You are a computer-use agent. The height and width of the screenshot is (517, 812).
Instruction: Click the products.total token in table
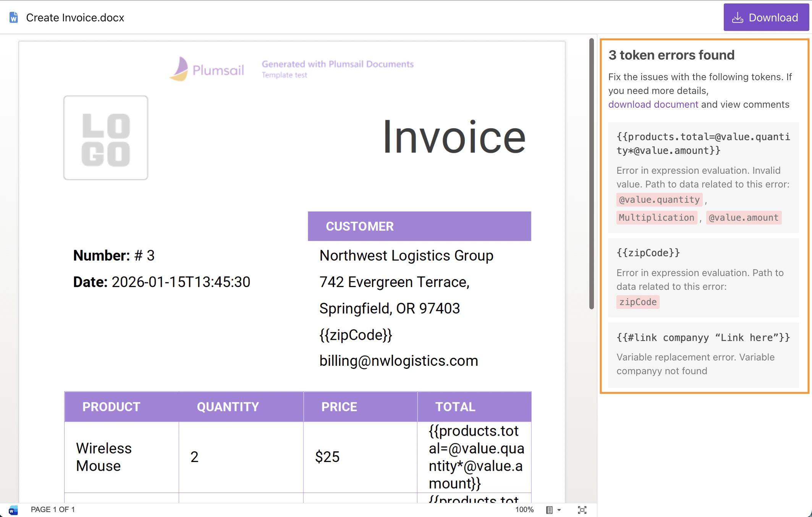click(476, 457)
